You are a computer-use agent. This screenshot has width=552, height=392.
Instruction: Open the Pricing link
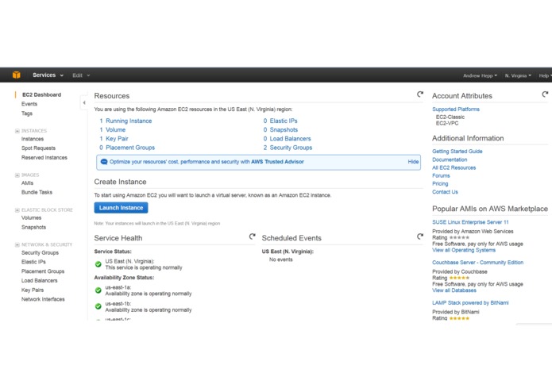(440, 184)
